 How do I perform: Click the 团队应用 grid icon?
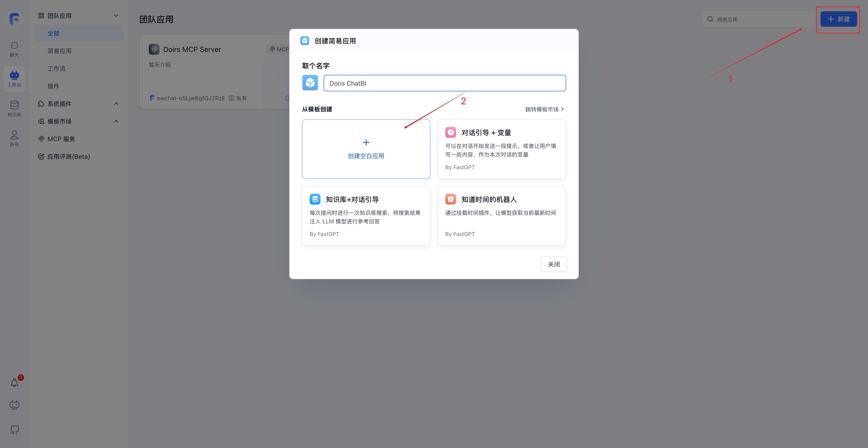[41, 16]
